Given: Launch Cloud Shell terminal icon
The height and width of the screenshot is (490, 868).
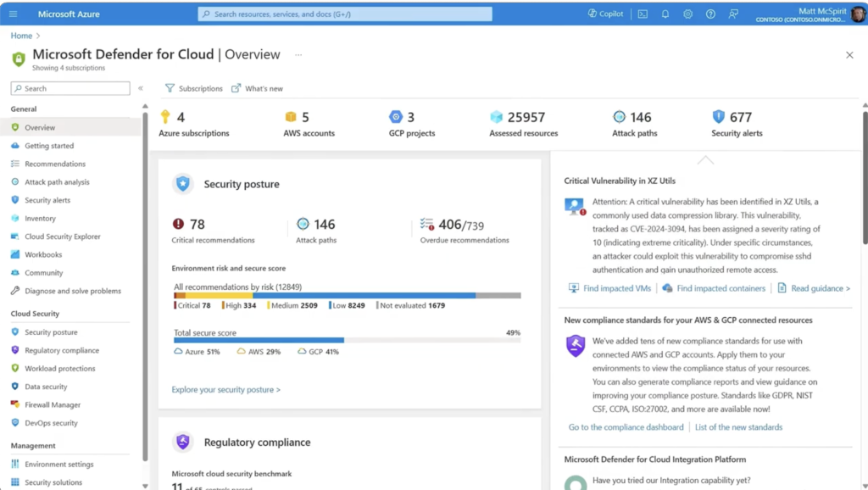Looking at the screenshot, I should click(643, 14).
